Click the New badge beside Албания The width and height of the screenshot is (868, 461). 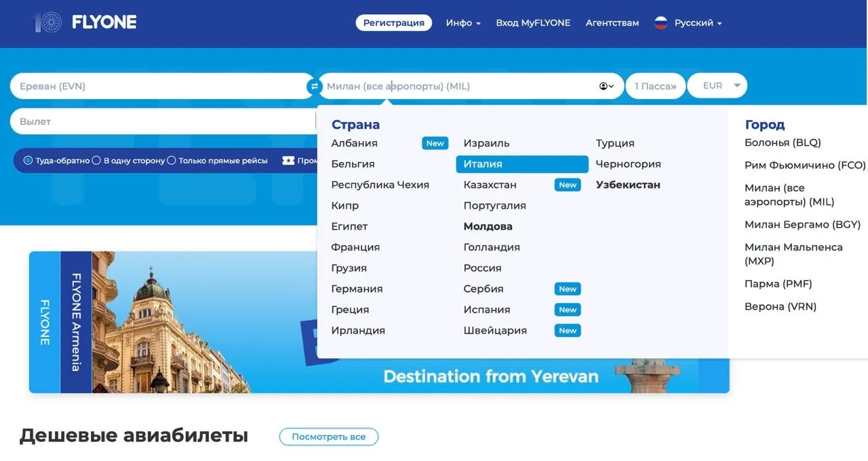(435, 143)
